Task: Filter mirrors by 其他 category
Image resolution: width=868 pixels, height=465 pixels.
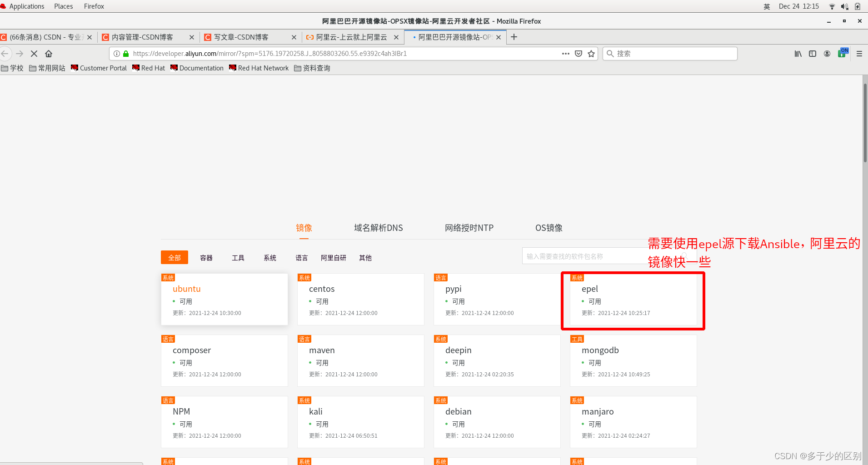Action: click(x=365, y=258)
